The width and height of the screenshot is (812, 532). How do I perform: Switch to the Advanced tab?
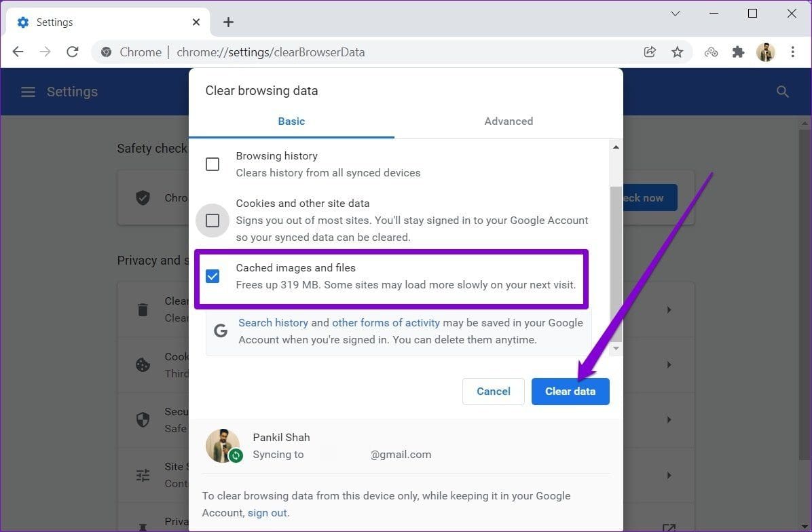[509, 121]
